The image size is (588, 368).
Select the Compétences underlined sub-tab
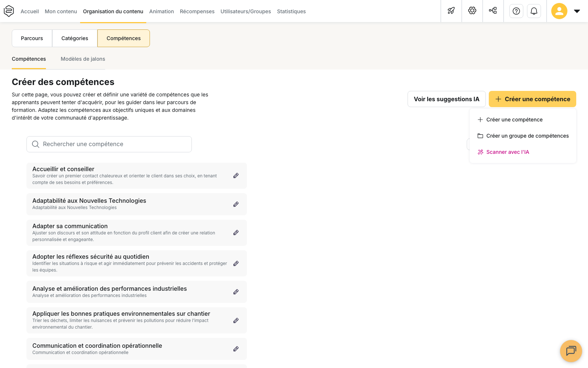point(29,59)
